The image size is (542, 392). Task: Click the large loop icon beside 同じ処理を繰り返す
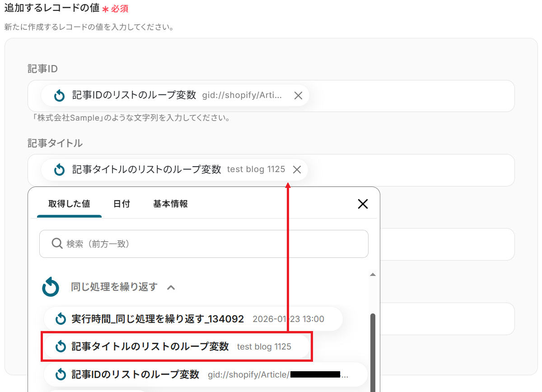[51, 287]
